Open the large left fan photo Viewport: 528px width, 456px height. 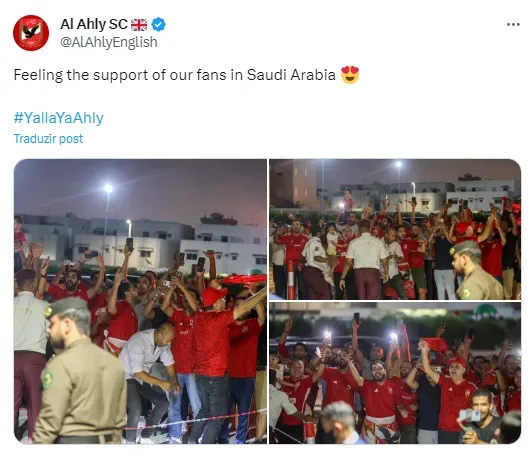(140, 301)
